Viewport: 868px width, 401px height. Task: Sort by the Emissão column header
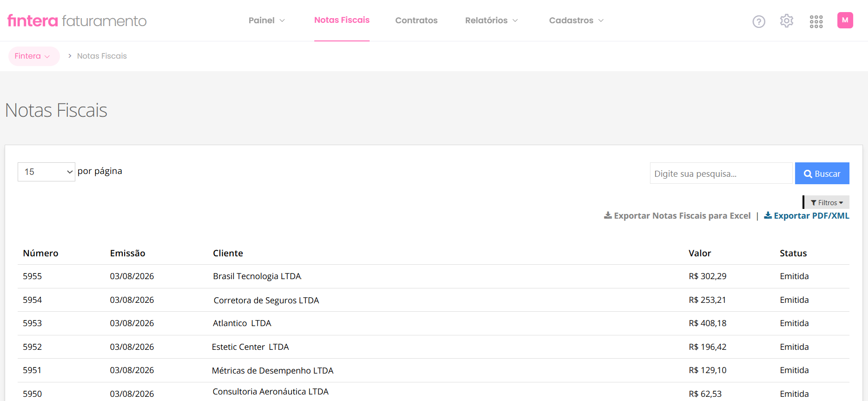(x=127, y=253)
